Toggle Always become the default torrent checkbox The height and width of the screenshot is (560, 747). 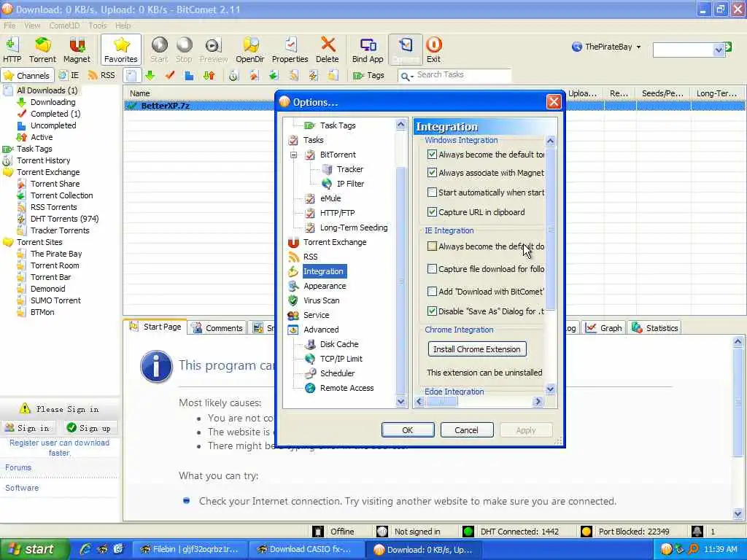(432, 155)
